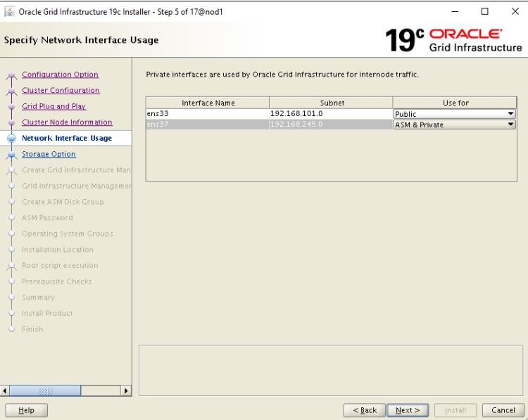528x420 pixels.
Task: Click the Java installer icon in title bar
Action: click(x=8, y=11)
